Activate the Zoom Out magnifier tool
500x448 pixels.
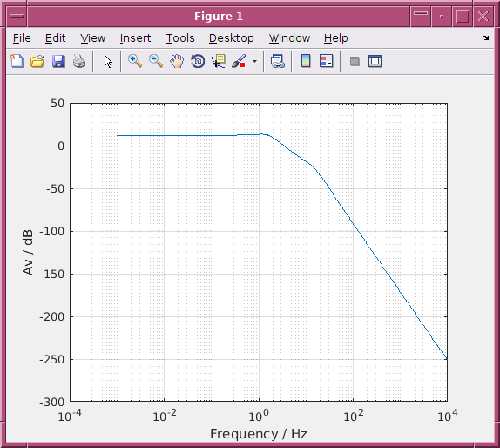tap(156, 61)
